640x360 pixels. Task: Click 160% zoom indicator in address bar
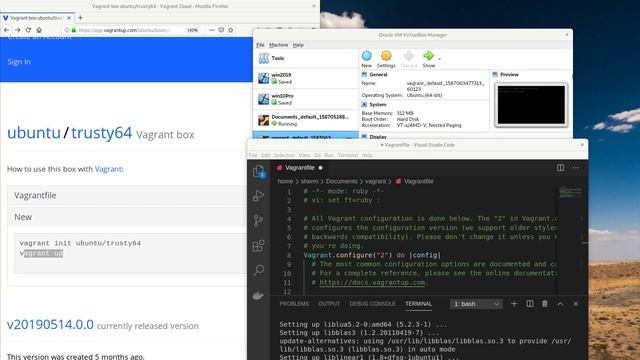pyautogui.click(x=192, y=30)
